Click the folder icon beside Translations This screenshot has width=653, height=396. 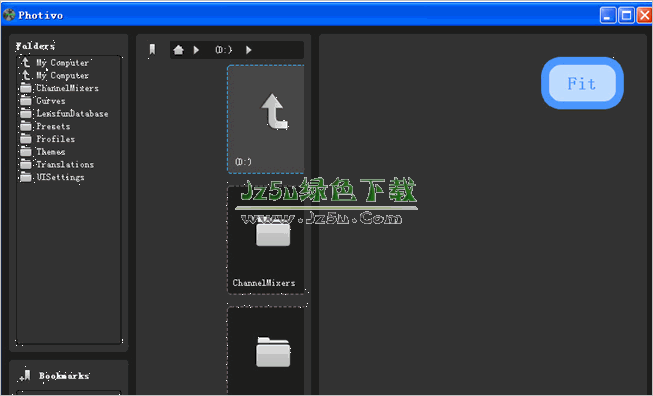pos(26,164)
